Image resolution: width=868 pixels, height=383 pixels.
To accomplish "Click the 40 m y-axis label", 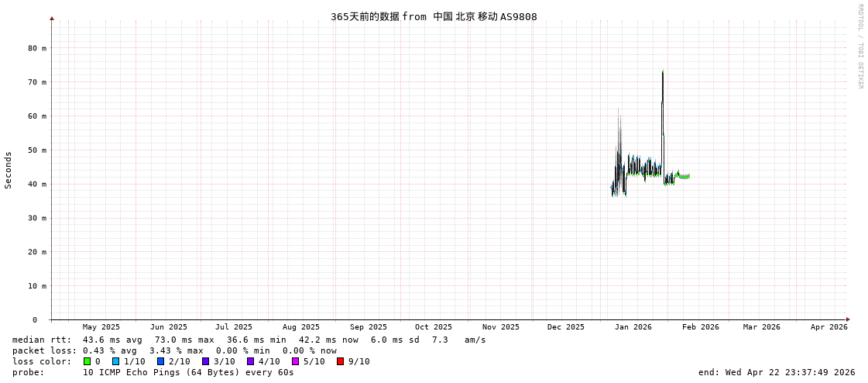I will 37,185.
